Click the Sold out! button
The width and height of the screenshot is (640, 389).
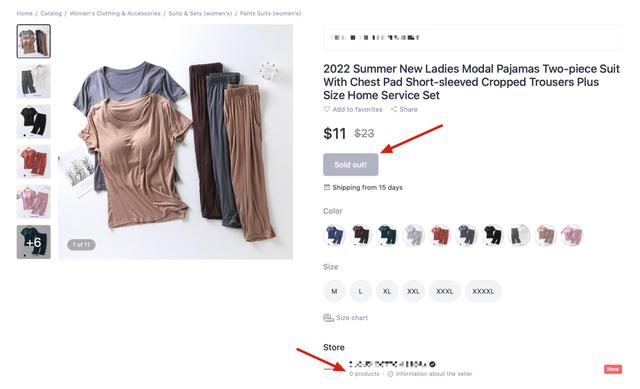(351, 164)
